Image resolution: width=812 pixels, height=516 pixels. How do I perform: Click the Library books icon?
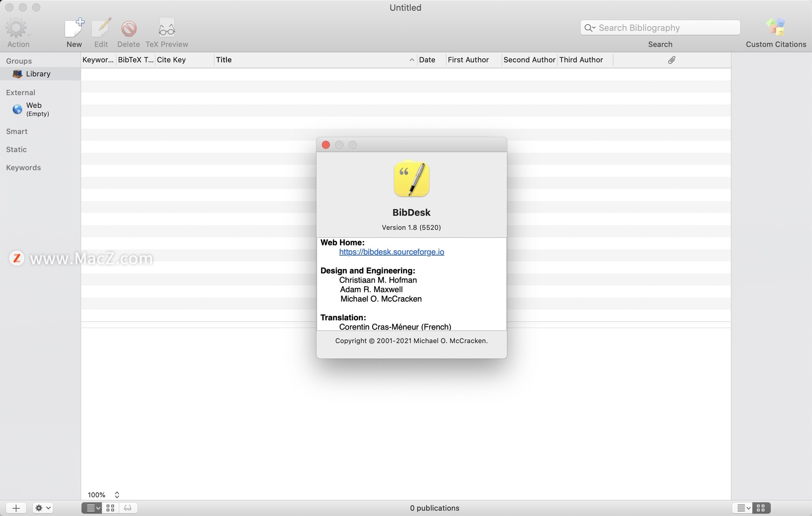(17, 74)
